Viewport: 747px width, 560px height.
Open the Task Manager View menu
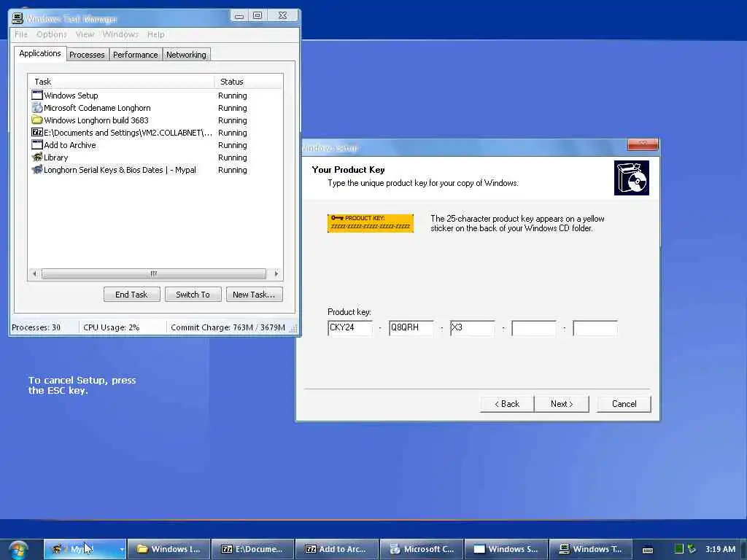(x=85, y=34)
